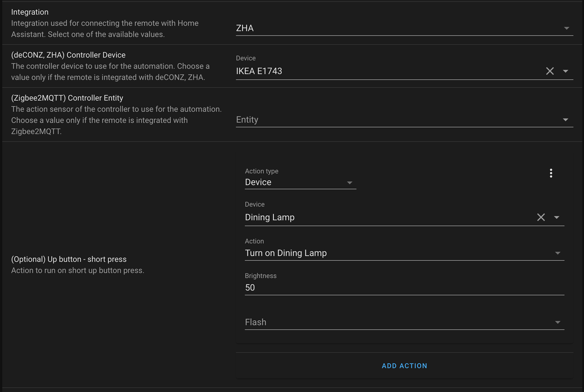Viewport: 584px width, 392px height.
Task: Expand the Turn on Dining Lamp arrow
Action: (557, 253)
